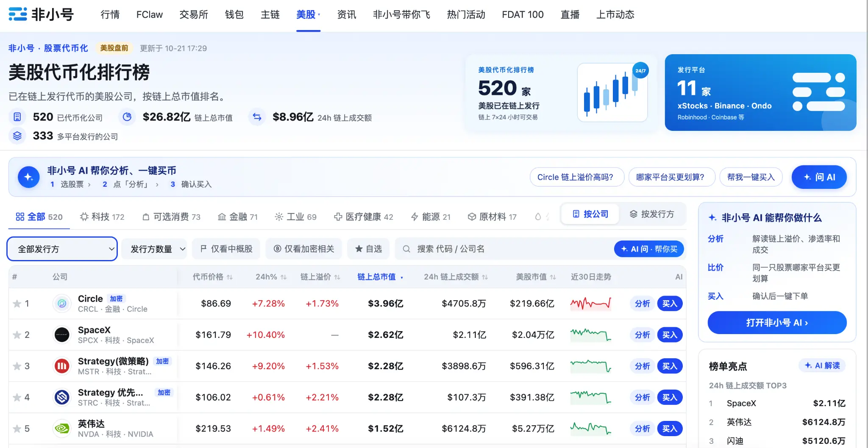868x448 pixels.
Task: Select the 科技 172 category tab
Action: (102, 217)
